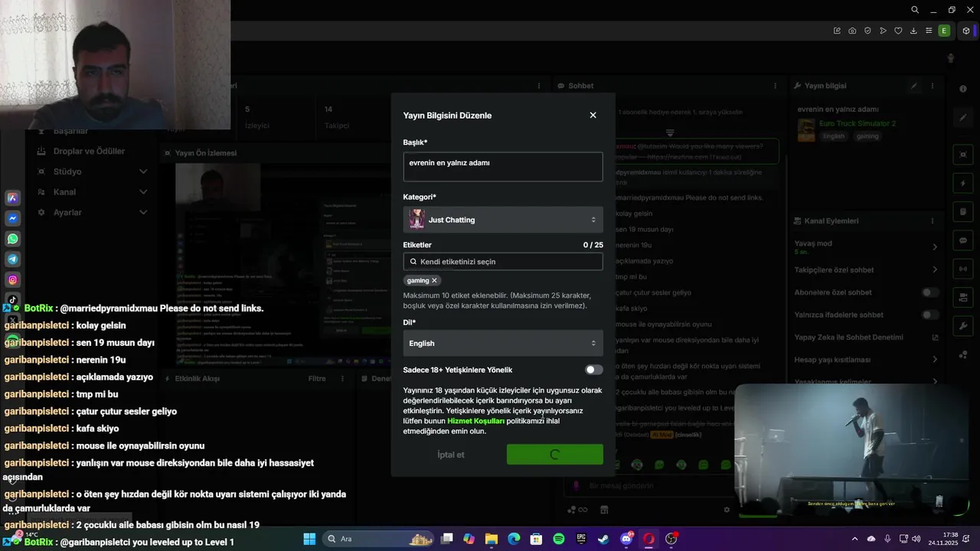Open Messenger in the Opera sidebar

[13, 218]
